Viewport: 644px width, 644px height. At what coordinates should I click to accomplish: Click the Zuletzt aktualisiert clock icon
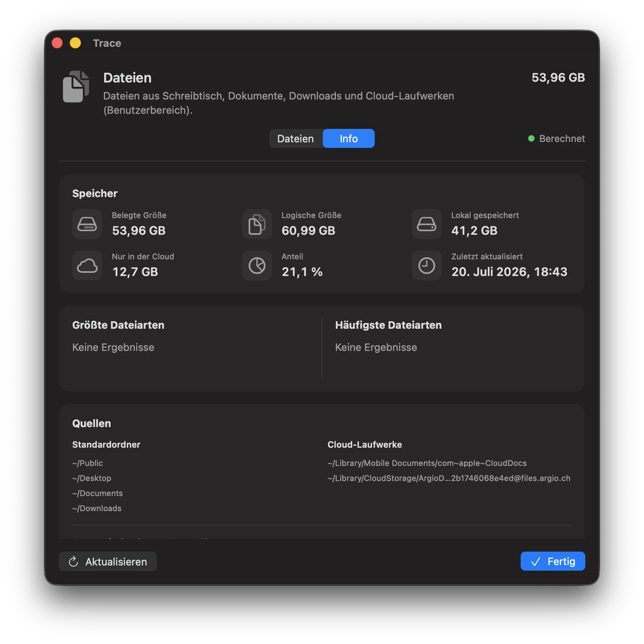tap(427, 265)
